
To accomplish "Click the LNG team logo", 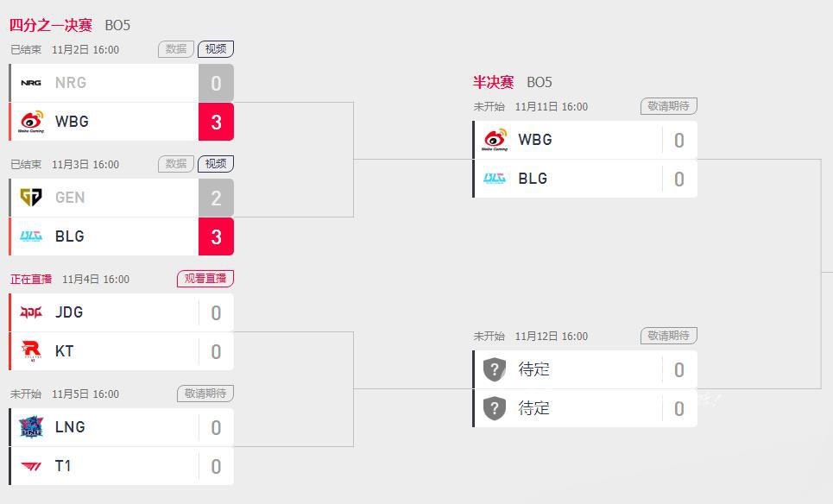I will coord(31,427).
